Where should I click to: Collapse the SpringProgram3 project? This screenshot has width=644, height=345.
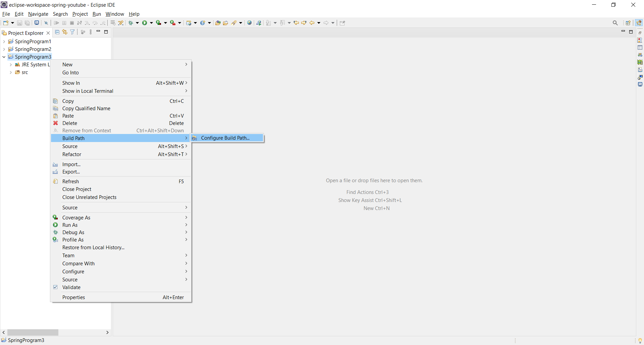[4, 57]
